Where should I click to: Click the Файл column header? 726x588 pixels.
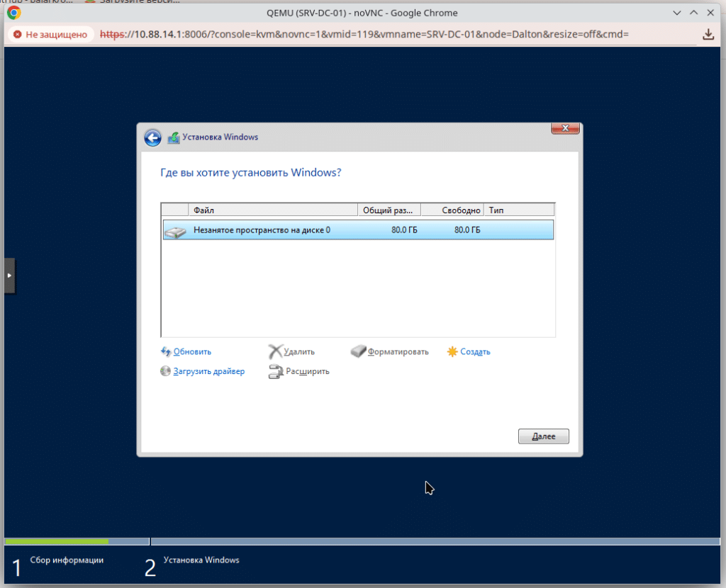272,210
